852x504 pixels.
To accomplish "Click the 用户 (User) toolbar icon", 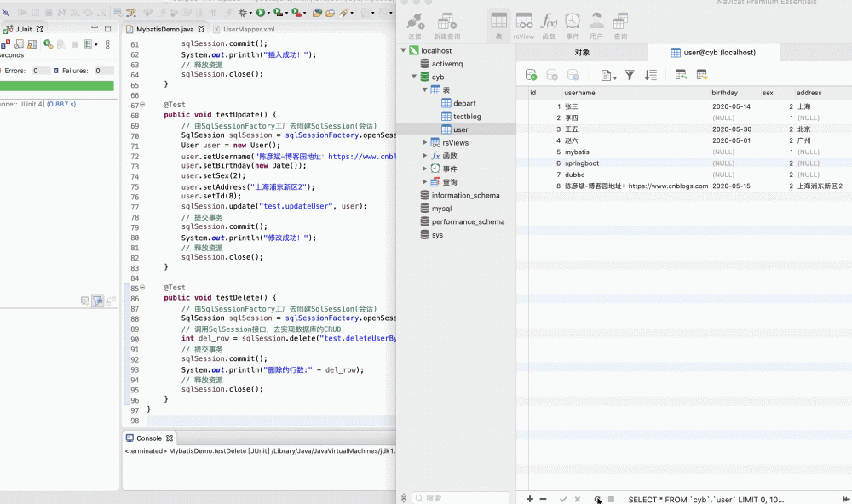I will (x=596, y=25).
